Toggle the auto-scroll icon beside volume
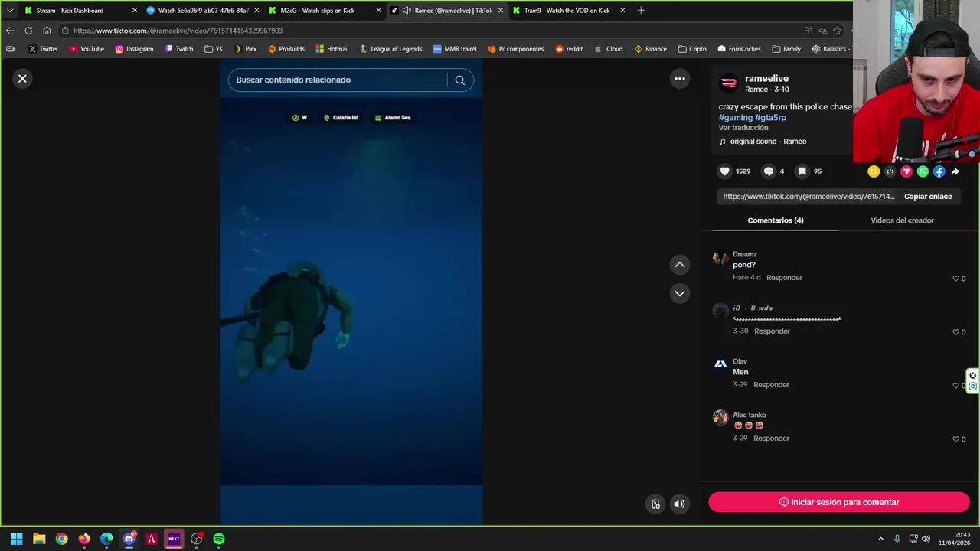Viewport: 980px width, 551px height. [655, 504]
